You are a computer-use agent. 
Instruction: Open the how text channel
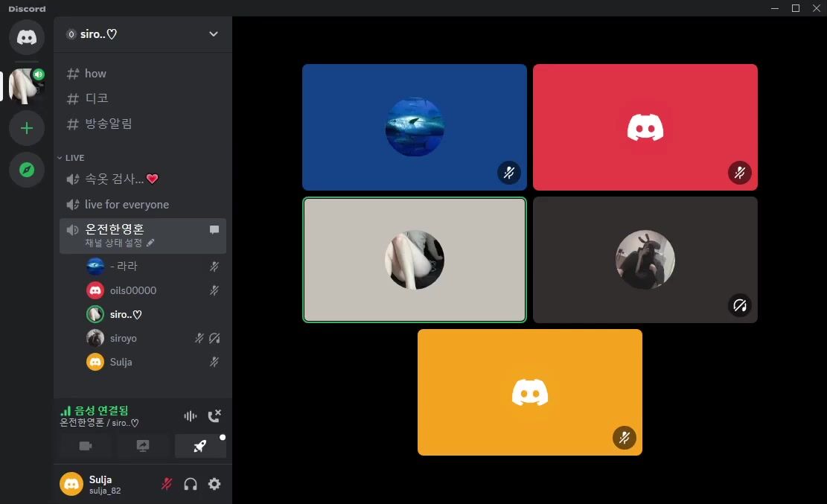pos(142,74)
